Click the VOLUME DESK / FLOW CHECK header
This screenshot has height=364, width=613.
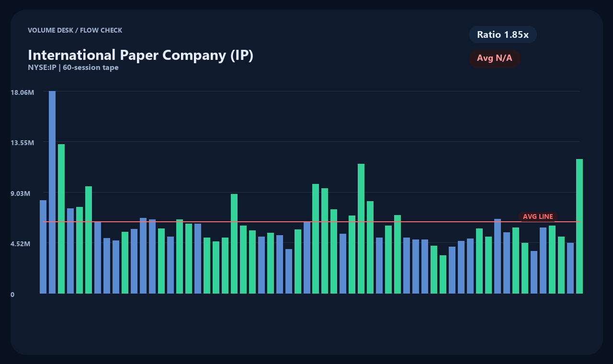[75, 30]
